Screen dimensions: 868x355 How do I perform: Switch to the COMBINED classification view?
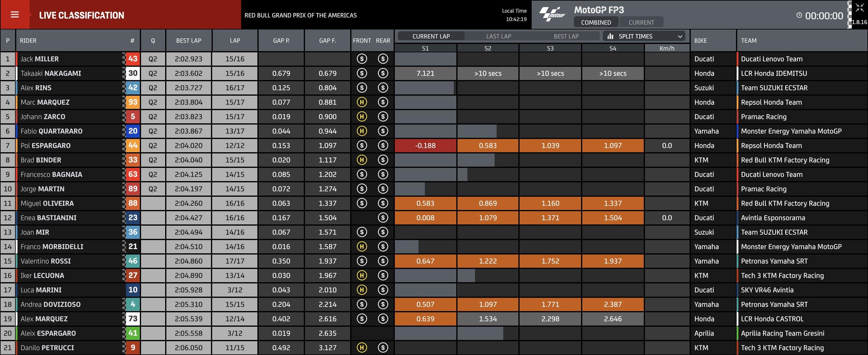click(x=596, y=22)
